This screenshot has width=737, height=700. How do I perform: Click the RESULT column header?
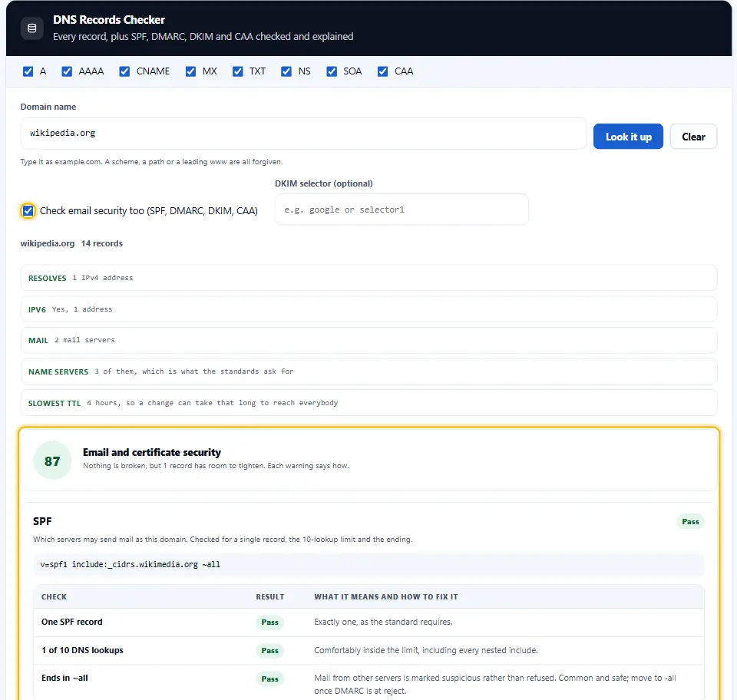tap(269, 596)
